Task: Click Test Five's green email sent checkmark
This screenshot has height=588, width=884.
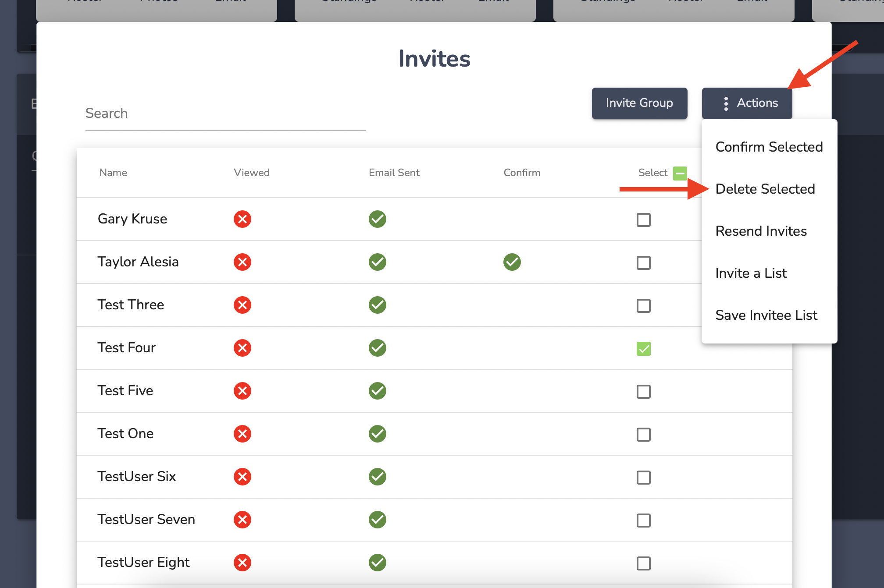Action: [378, 391]
